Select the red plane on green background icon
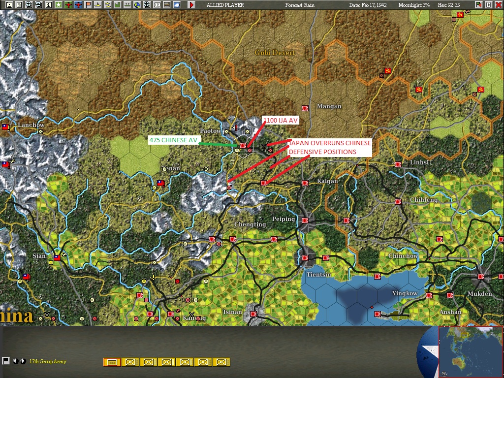 pos(68,5)
